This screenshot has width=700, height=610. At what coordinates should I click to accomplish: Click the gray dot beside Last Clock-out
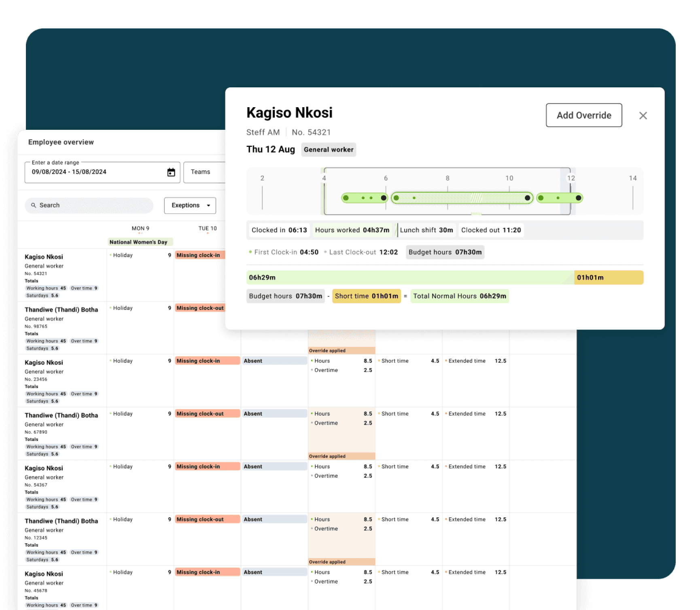tap(325, 252)
